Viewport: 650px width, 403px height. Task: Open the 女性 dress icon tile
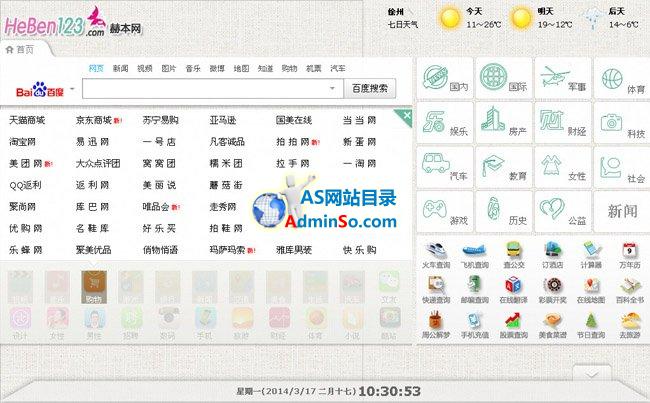[563, 167]
